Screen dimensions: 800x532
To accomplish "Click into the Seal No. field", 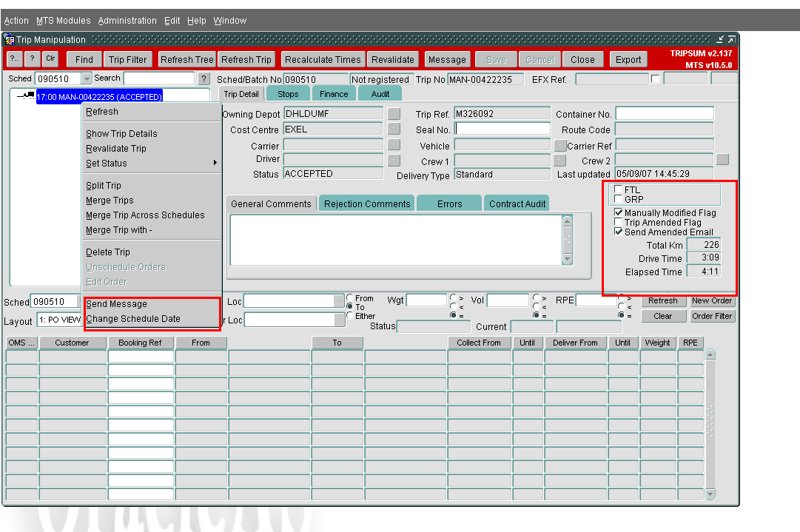I will click(502, 129).
